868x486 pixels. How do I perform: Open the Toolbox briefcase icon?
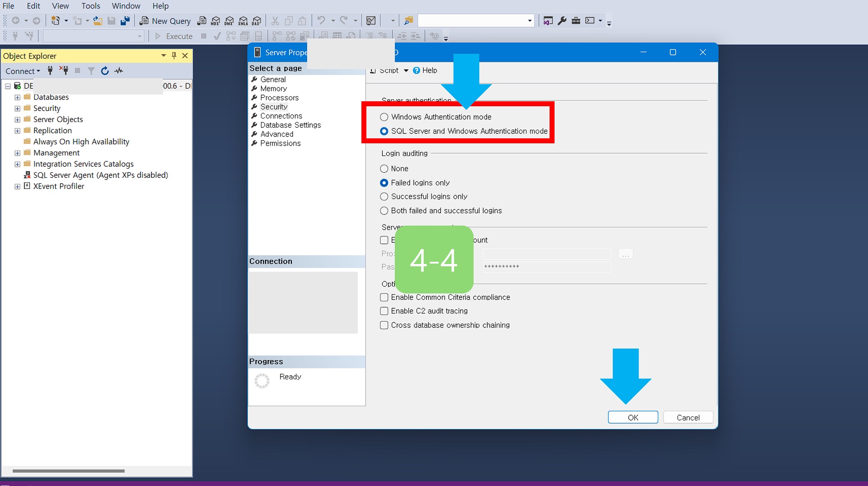click(x=576, y=21)
